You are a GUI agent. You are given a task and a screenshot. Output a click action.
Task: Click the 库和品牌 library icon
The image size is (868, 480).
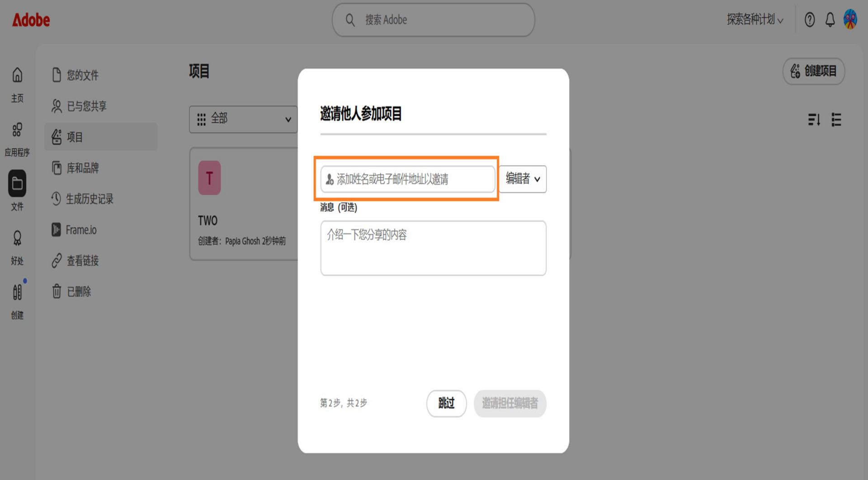click(57, 168)
